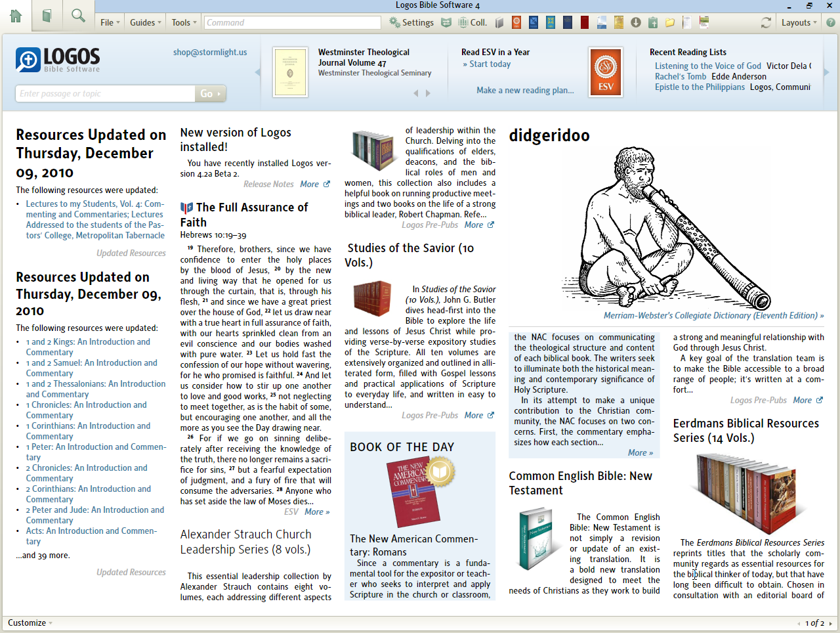Click the Common English Bible cover image
Screen dimensions: 840x633
536,537
